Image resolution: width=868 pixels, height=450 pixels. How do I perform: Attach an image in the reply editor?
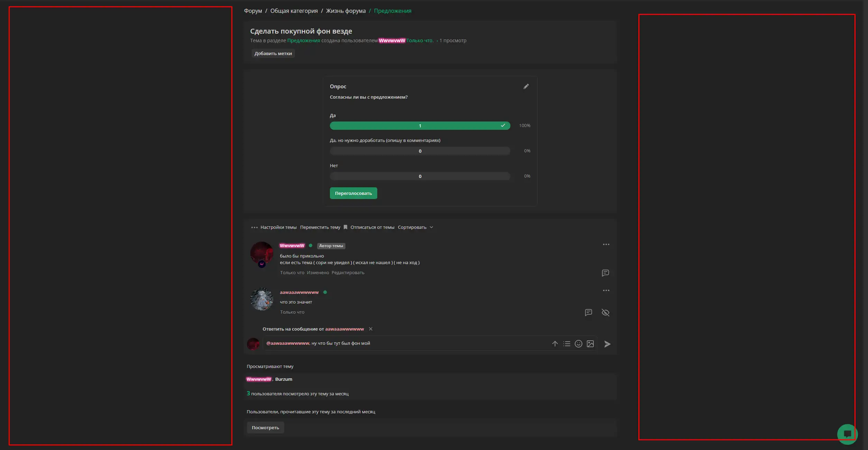[x=590, y=344]
